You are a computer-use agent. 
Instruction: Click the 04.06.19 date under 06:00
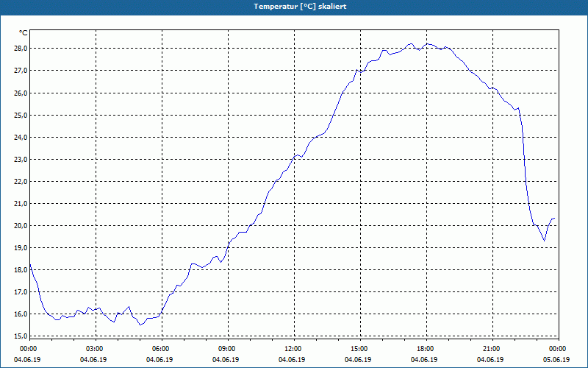click(159, 360)
